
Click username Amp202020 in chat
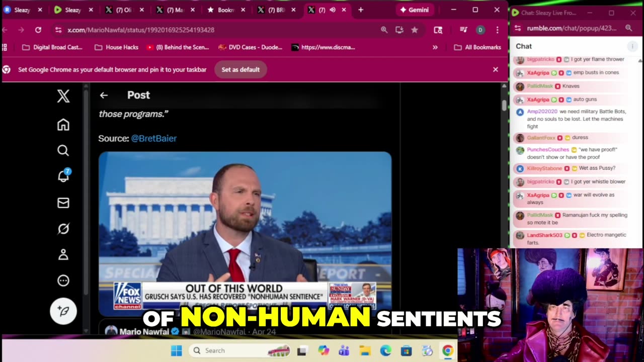pos(542,112)
